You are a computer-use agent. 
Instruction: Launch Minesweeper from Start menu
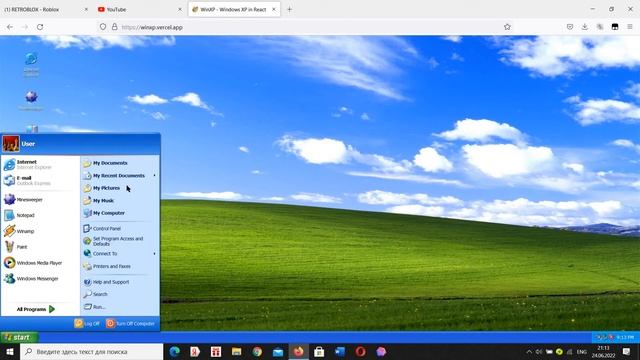(x=40, y=200)
